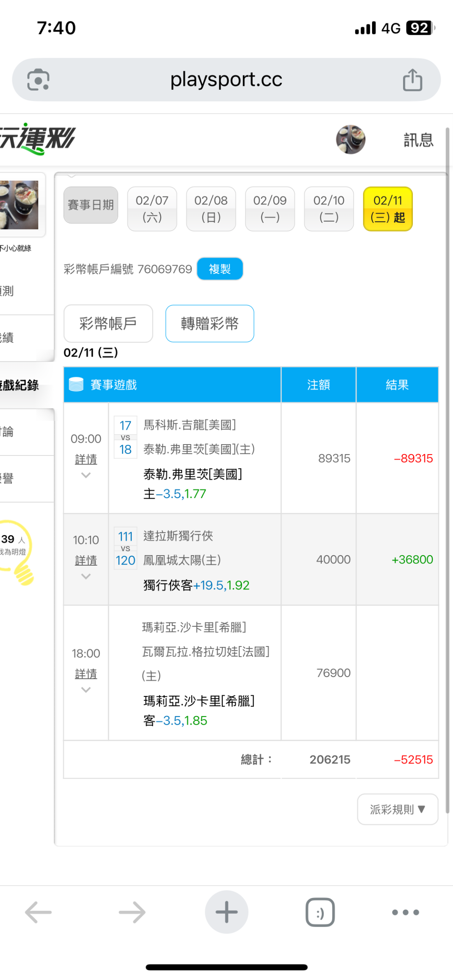Open the 派彩規則 dropdown
Screen dimensions: 453x980
coord(397,809)
